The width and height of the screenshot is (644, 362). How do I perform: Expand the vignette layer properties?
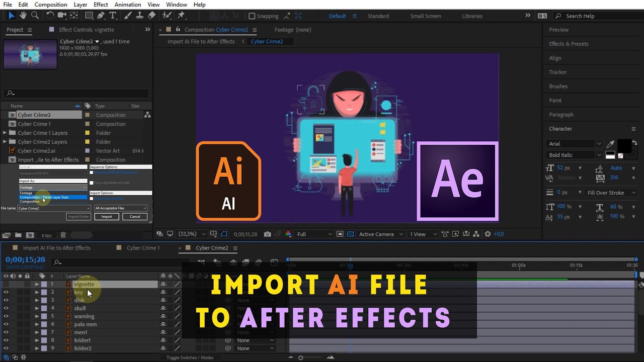pos(37,284)
